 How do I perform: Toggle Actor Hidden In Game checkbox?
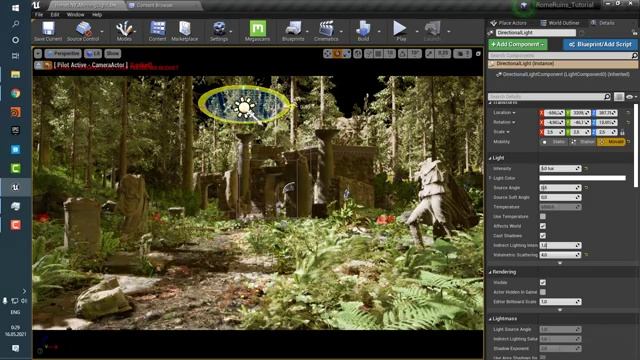point(542,292)
